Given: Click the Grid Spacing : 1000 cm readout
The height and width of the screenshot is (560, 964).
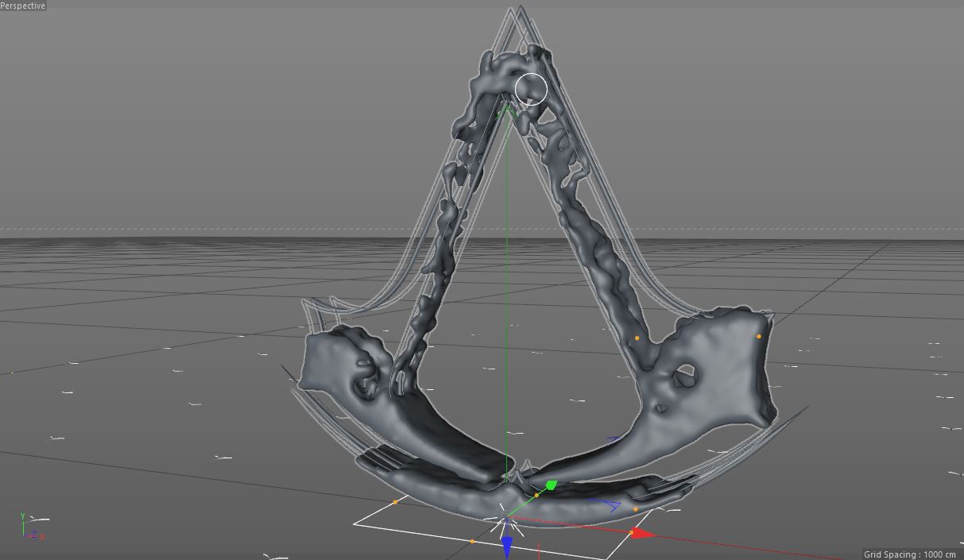Looking at the screenshot, I should point(909,554).
